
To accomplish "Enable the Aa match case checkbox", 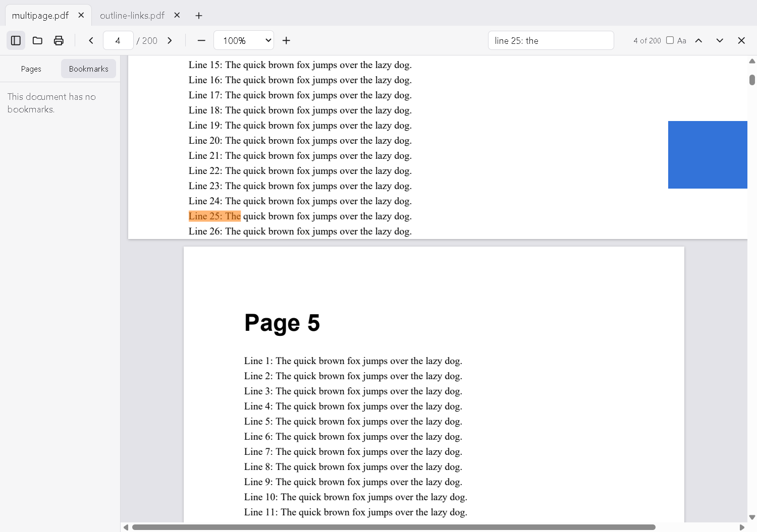I will (x=670, y=40).
